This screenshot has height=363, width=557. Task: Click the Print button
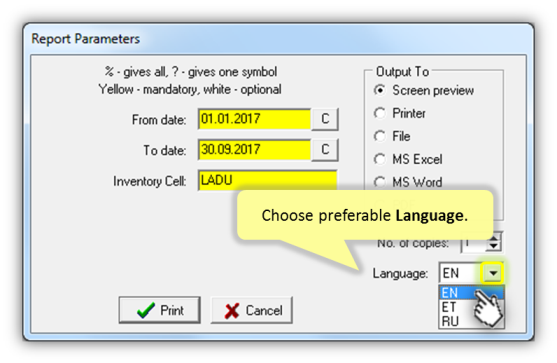(x=159, y=310)
